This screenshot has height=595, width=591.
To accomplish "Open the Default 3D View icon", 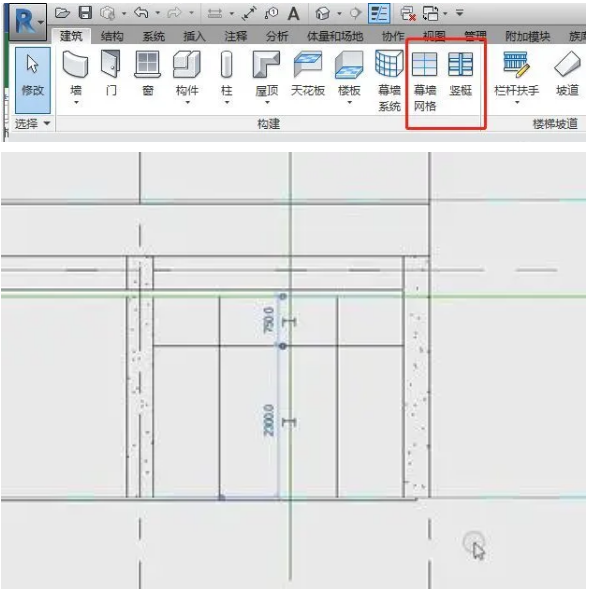I will pyautogui.click(x=323, y=14).
